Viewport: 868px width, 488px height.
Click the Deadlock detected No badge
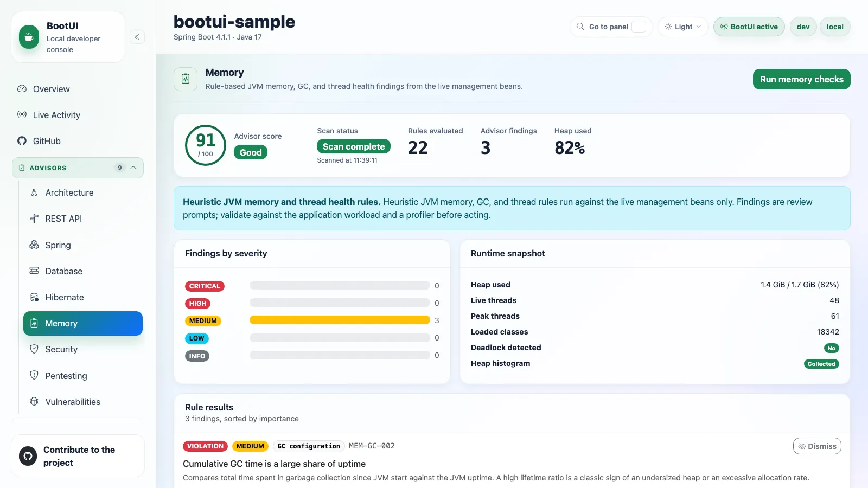click(x=831, y=348)
